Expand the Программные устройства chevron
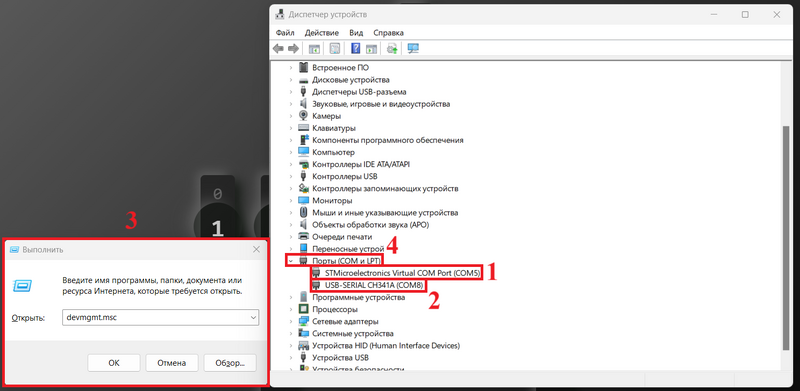The image size is (800, 391). click(291, 297)
